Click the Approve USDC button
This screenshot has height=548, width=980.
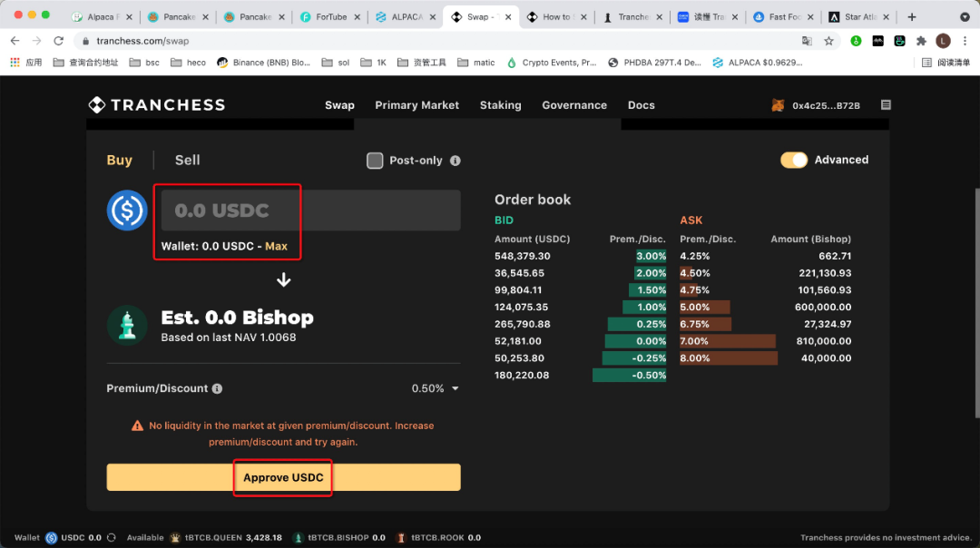tap(283, 477)
